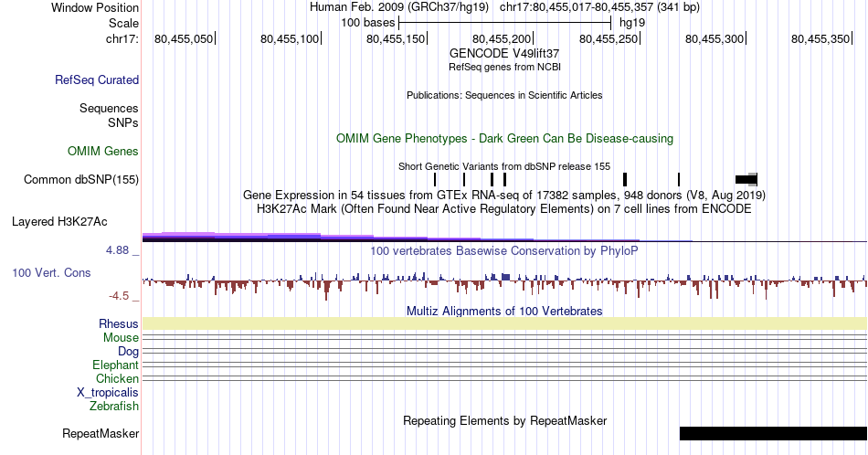Open OMIM Genes track settings

click(x=103, y=151)
